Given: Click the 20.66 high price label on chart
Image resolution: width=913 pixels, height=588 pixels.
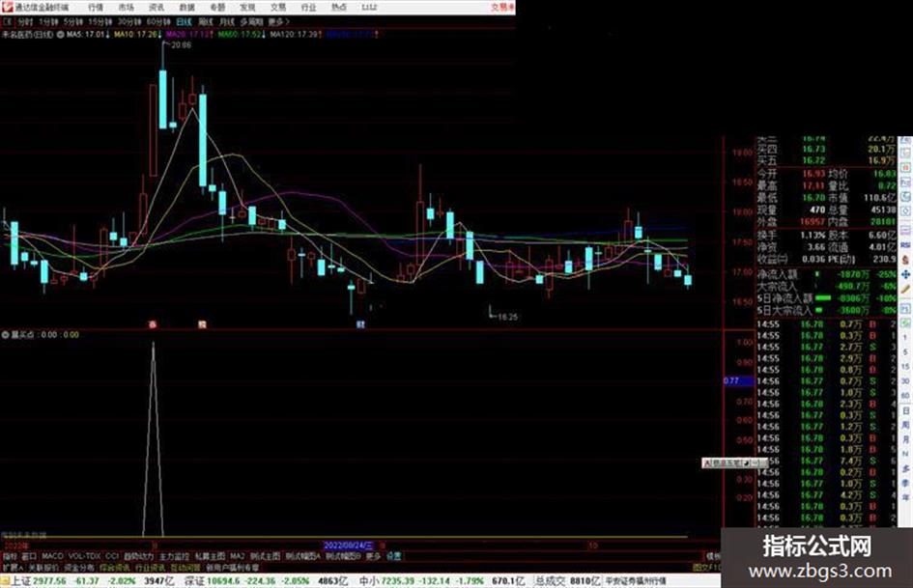Looking at the screenshot, I should click(182, 44).
